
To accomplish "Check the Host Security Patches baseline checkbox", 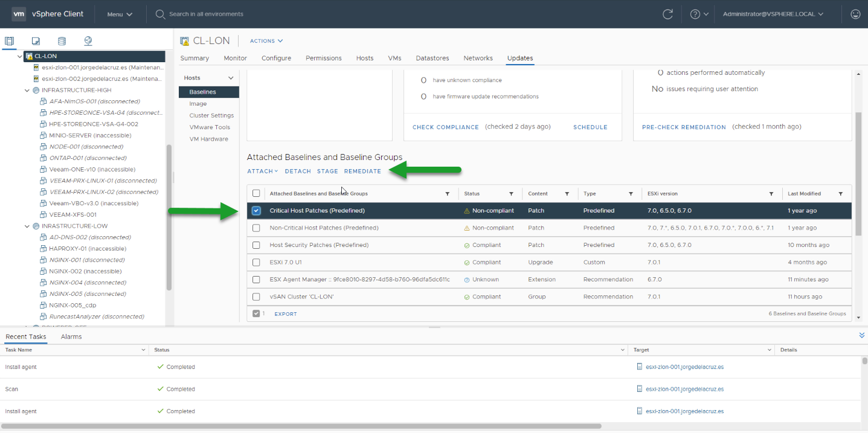I will [256, 245].
